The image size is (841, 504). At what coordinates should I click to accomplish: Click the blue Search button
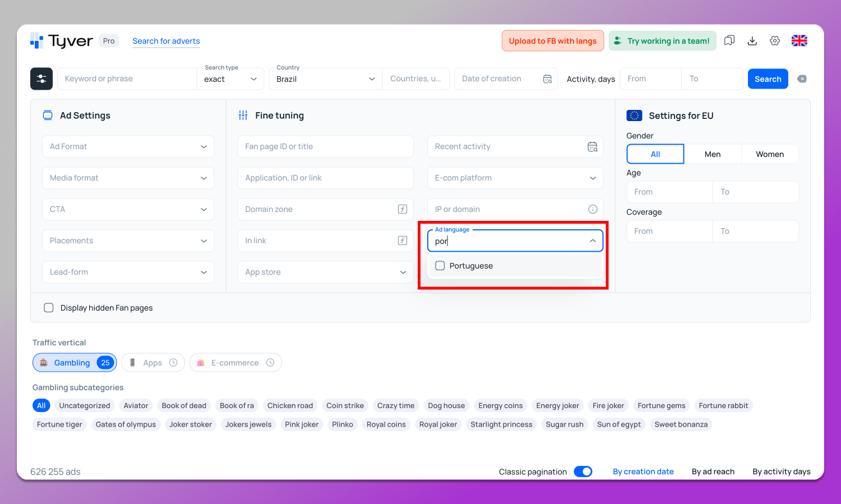tap(768, 79)
